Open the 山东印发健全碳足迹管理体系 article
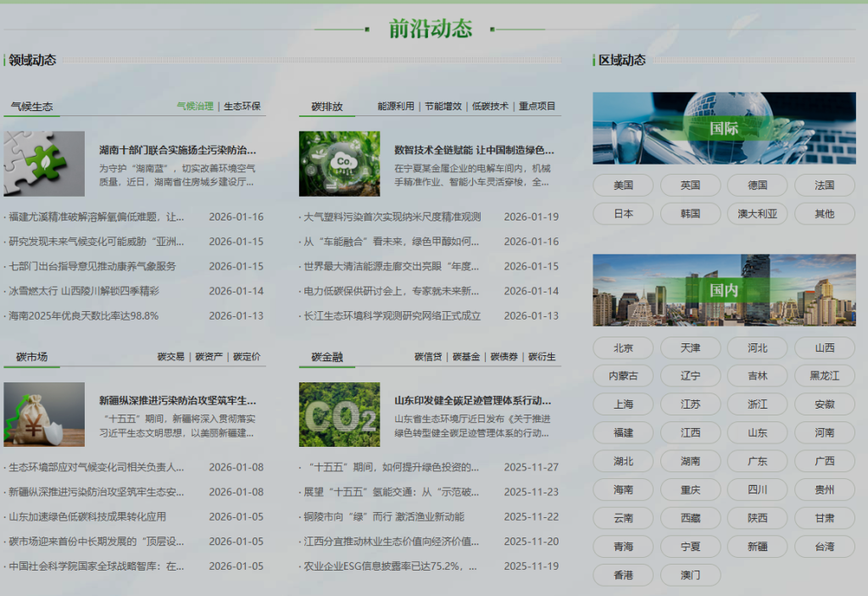 pyautogui.click(x=473, y=401)
